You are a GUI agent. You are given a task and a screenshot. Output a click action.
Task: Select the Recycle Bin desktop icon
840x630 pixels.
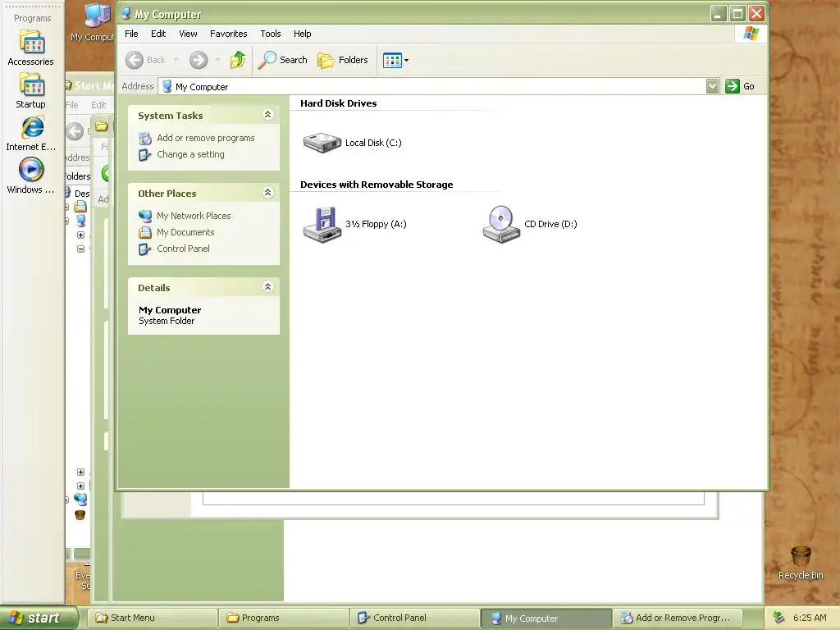click(x=801, y=556)
